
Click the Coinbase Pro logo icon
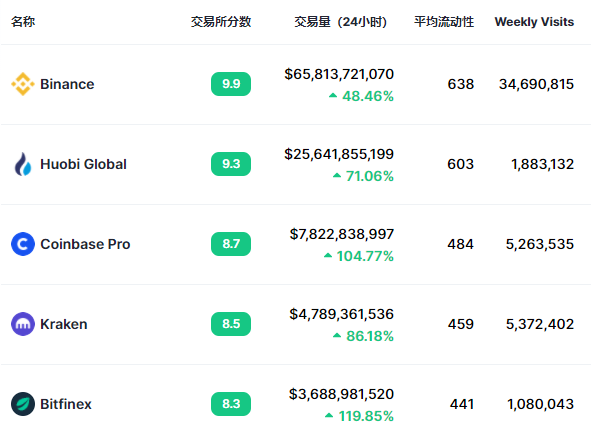(23, 244)
